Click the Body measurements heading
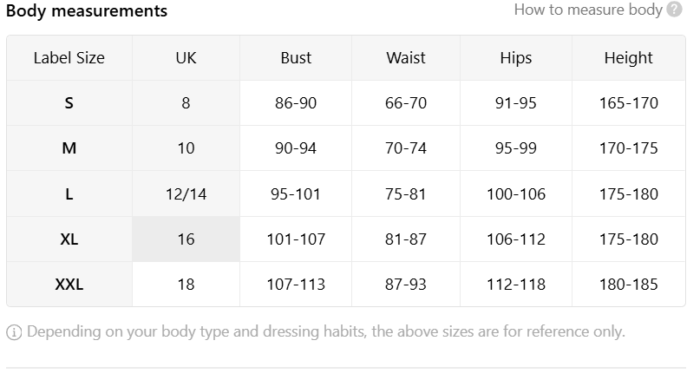The height and width of the screenshot is (380, 700). coord(87,11)
